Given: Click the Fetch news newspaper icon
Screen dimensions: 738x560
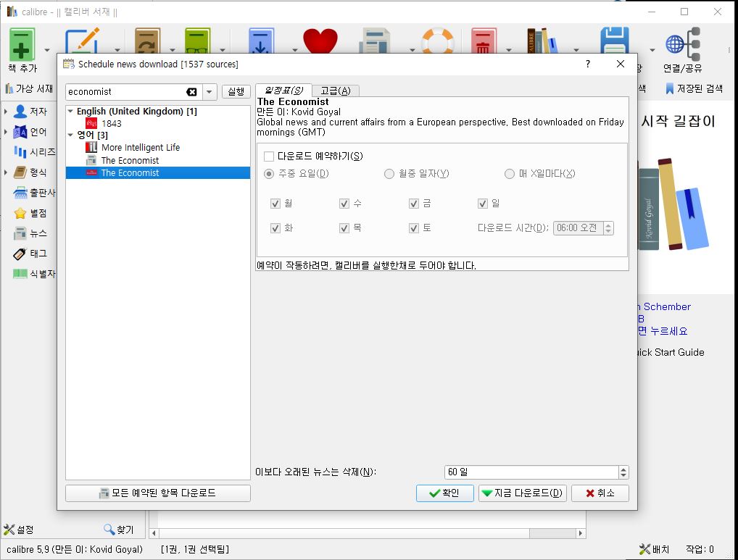Looking at the screenshot, I should [375, 41].
